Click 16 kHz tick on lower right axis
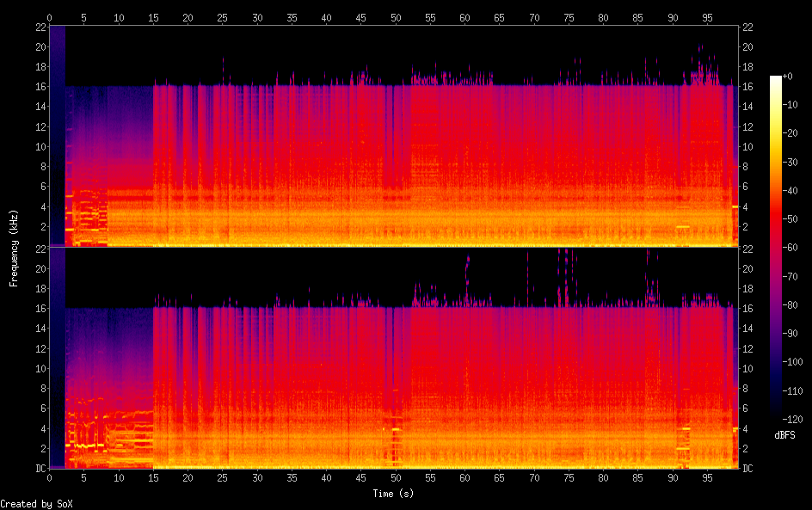 748,308
